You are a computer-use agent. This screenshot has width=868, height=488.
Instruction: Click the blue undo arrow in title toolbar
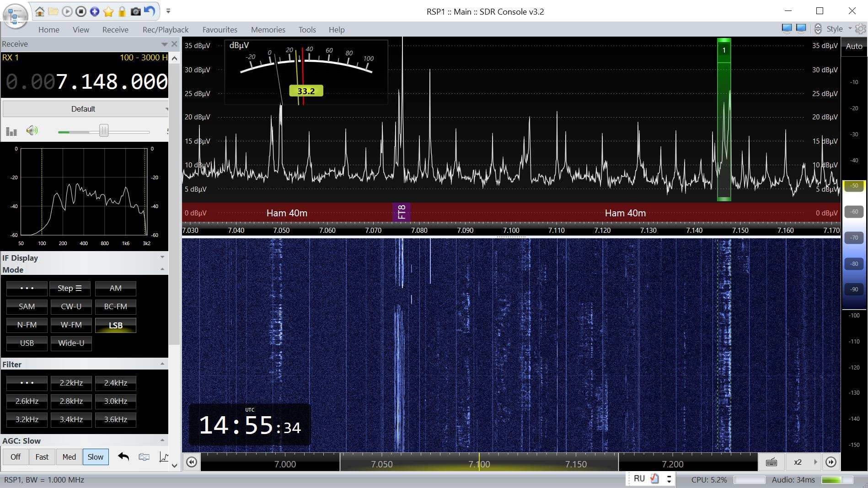[x=150, y=11]
